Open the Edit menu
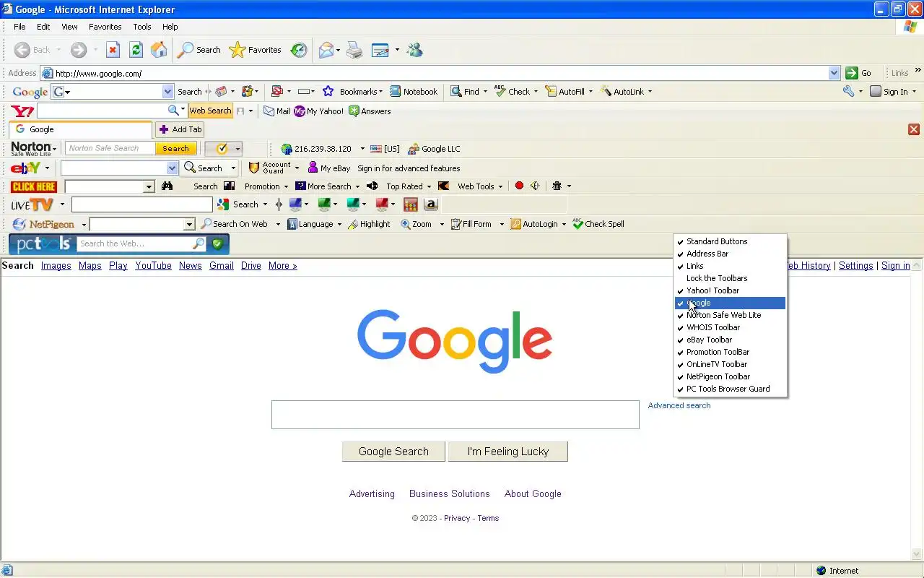This screenshot has width=924, height=578. pyautogui.click(x=43, y=27)
